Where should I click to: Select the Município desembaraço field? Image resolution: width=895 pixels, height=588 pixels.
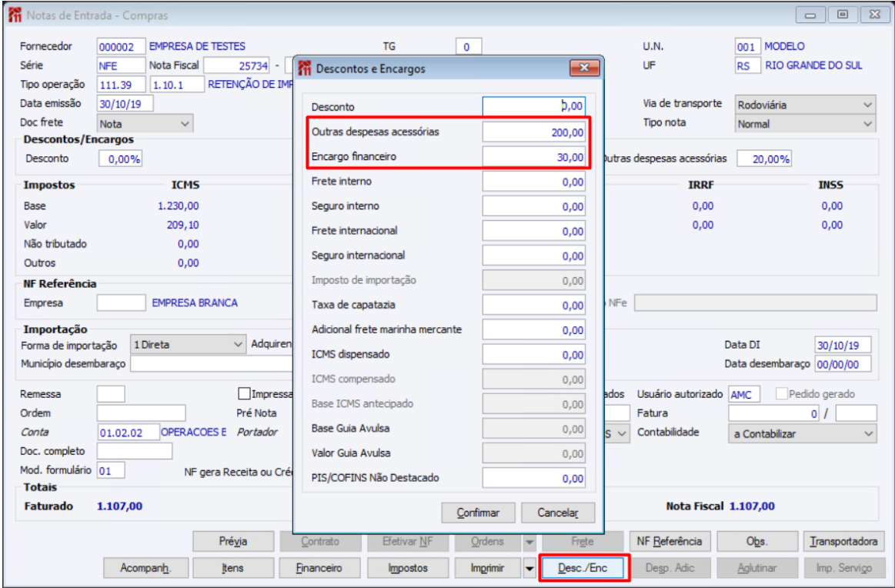point(211,363)
